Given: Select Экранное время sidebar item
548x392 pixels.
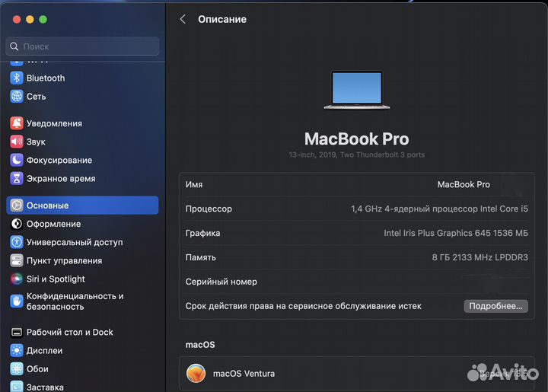Looking at the screenshot, I should tap(82, 179).
